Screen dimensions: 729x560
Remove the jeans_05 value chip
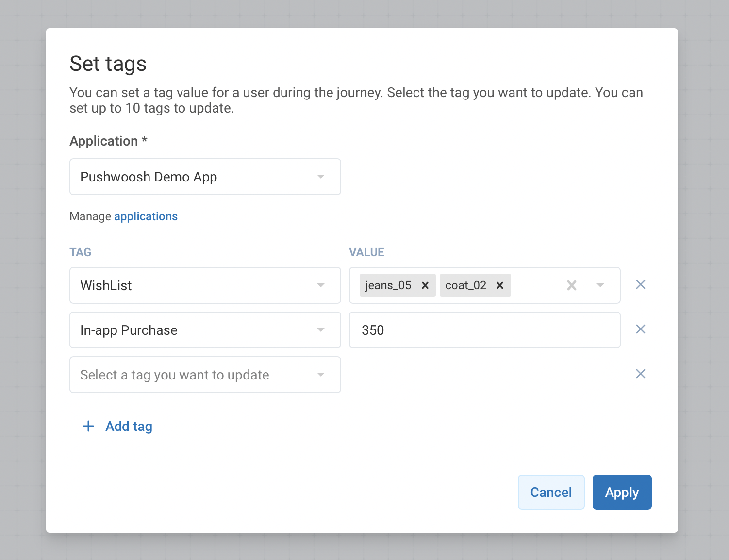click(425, 285)
